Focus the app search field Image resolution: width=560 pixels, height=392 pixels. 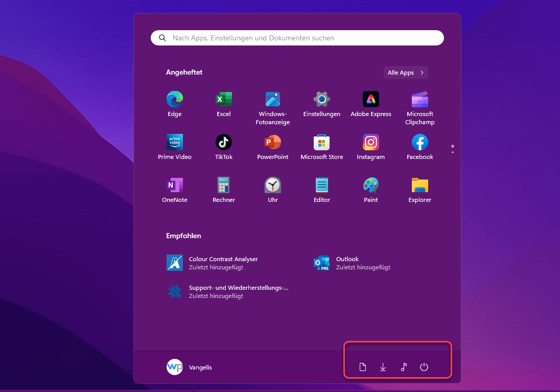[297, 38]
